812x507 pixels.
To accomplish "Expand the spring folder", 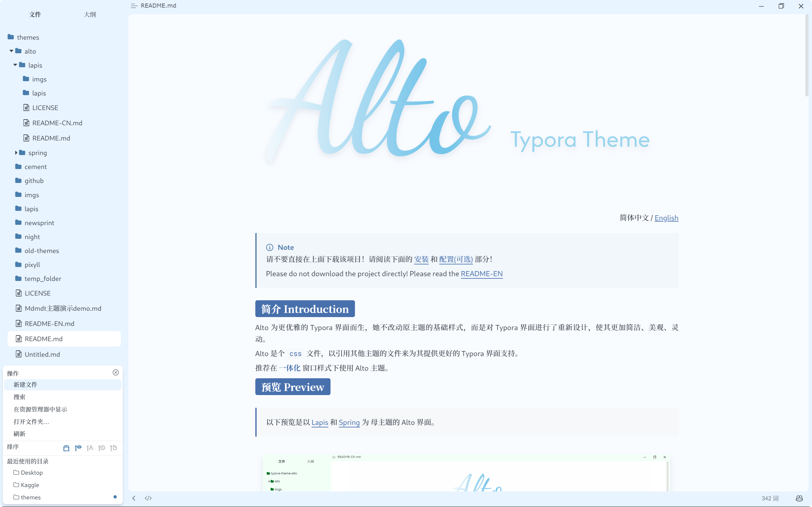I will (16, 153).
